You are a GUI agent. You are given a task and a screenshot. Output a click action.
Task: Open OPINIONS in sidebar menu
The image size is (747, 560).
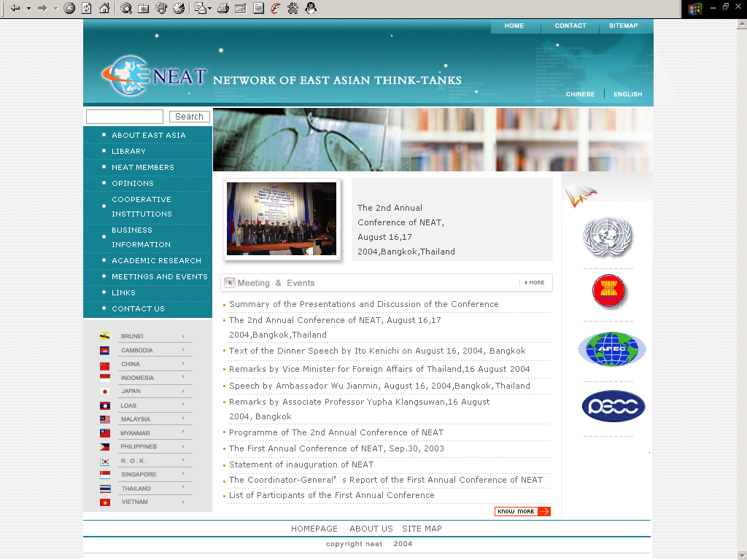pos(133,183)
